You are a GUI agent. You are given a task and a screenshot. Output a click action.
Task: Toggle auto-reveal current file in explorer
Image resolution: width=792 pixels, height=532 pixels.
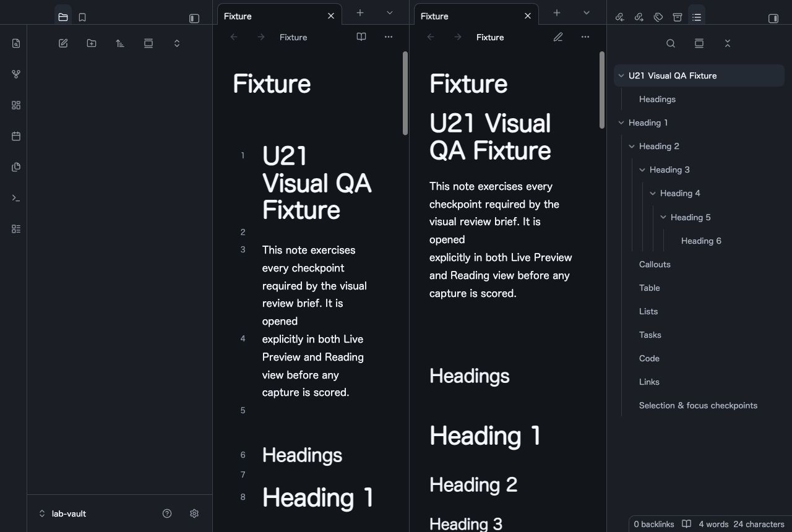click(148, 43)
